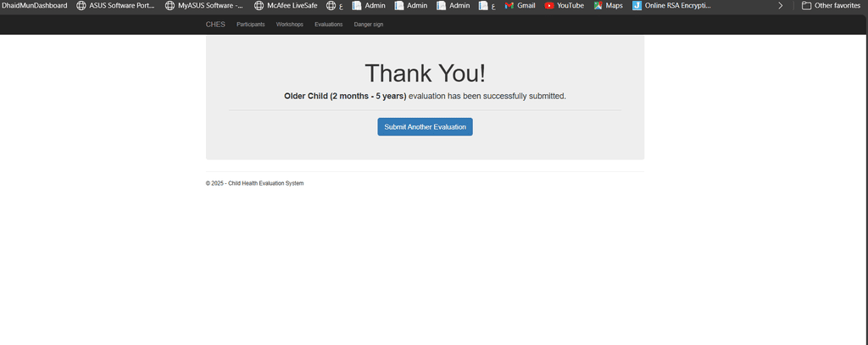Click the Child Health Evaluation System footer text

pyautogui.click(x=265, y=183)
